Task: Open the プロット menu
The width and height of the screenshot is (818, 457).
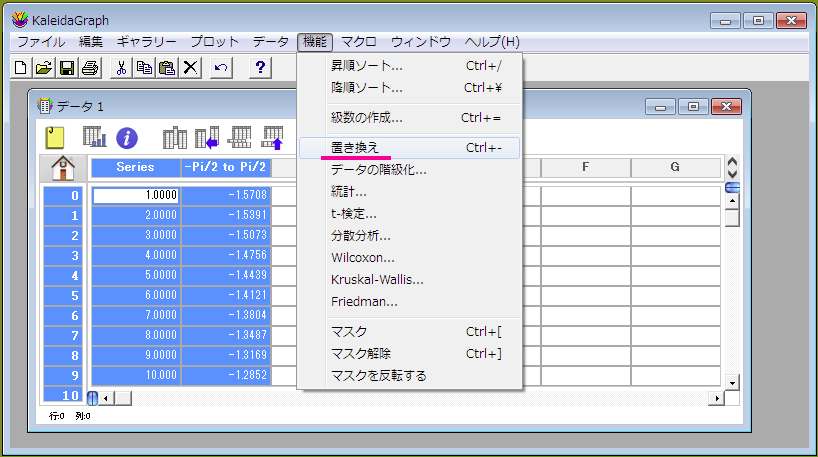Action: click(x=214, y=42)
